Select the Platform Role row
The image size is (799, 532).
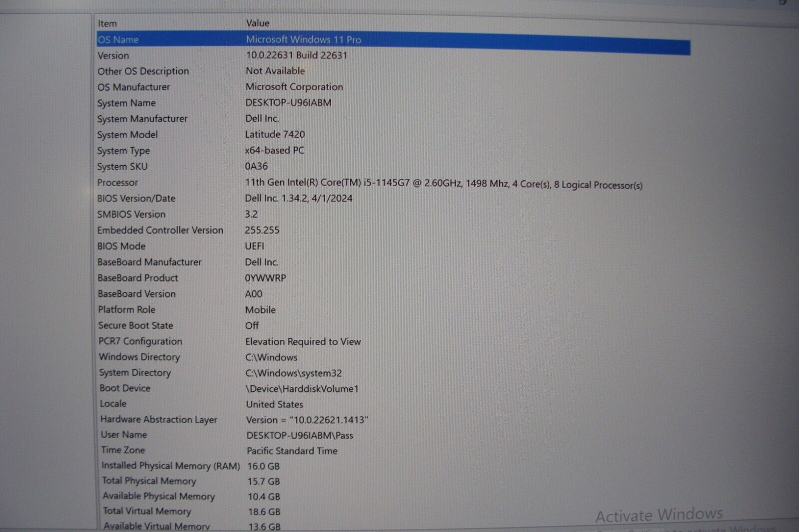[127, 309]
